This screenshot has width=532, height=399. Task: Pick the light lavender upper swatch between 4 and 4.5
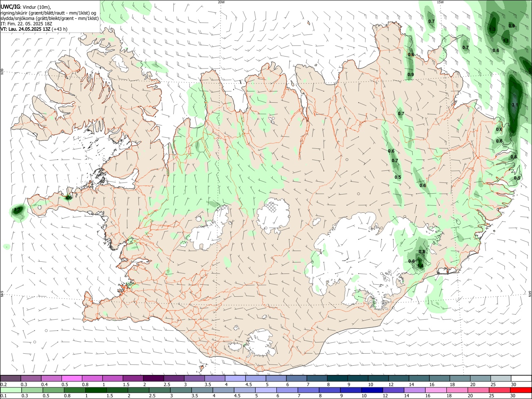tap(235, 378)
